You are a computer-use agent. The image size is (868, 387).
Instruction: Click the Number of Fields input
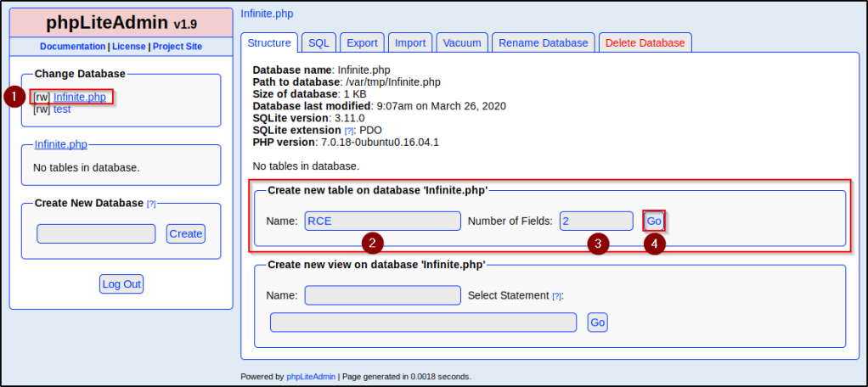pos(596,221)
